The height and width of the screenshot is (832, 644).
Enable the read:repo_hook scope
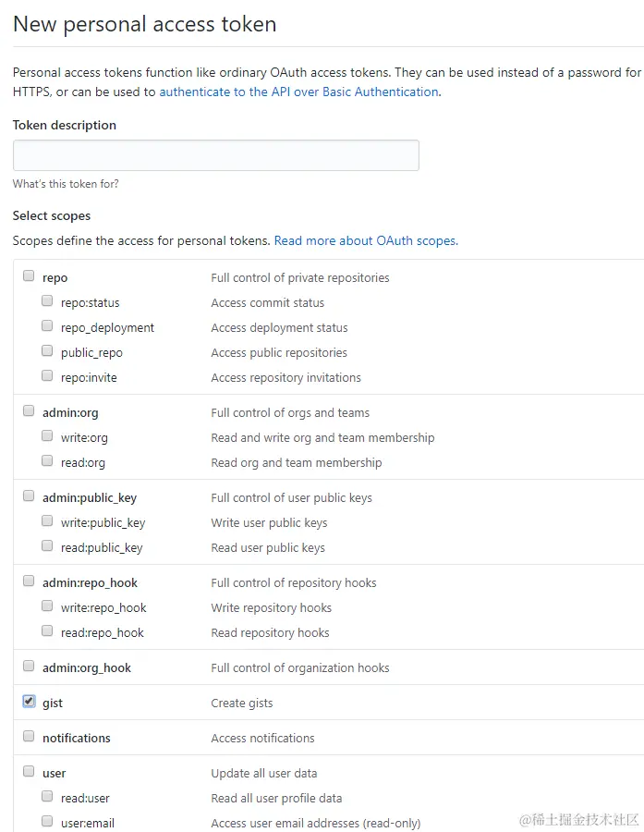click(47, 630)
